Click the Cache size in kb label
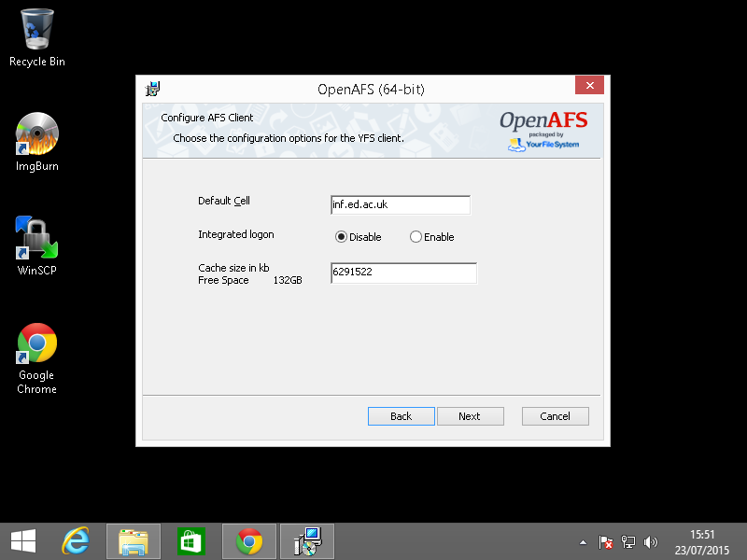The width and height of the screenshot is (747, 560). pos(233,268)
